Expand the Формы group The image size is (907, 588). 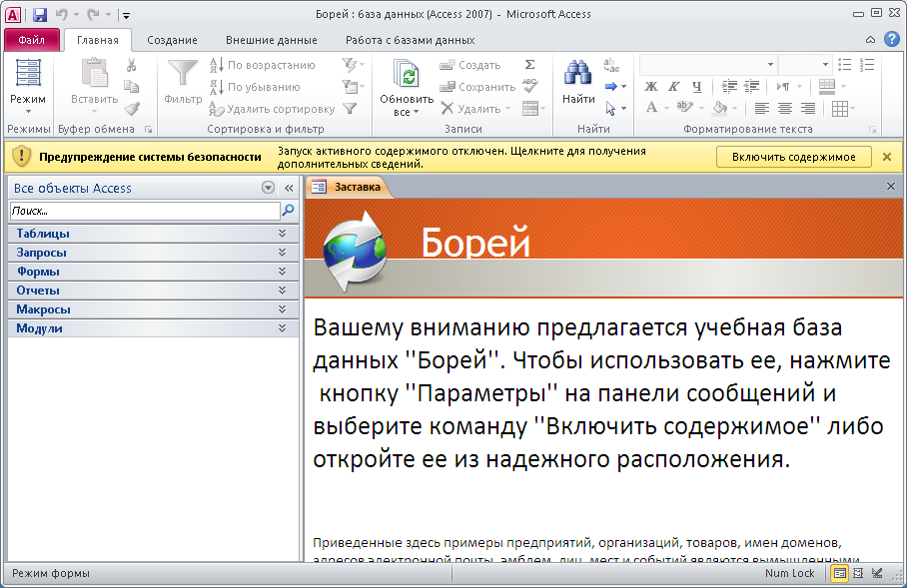coord(153,272)
